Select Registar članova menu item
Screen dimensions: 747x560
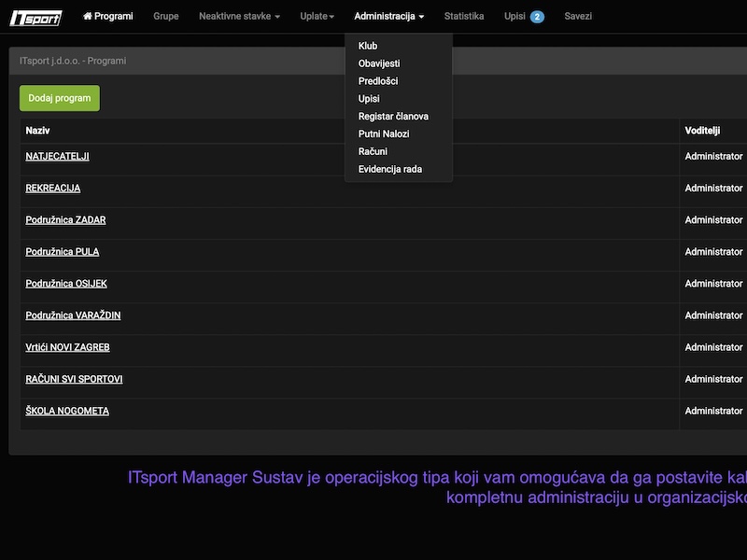[393, 117]
